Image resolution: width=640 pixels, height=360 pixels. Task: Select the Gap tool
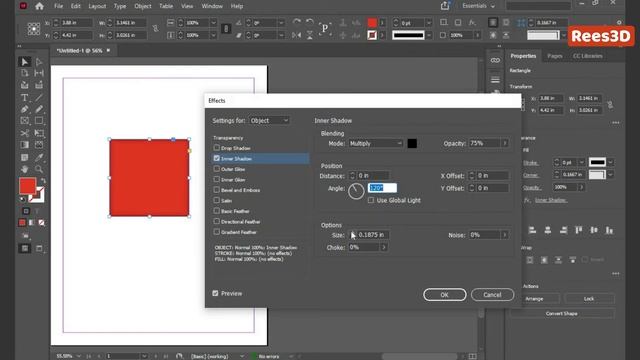click(39, 73)
